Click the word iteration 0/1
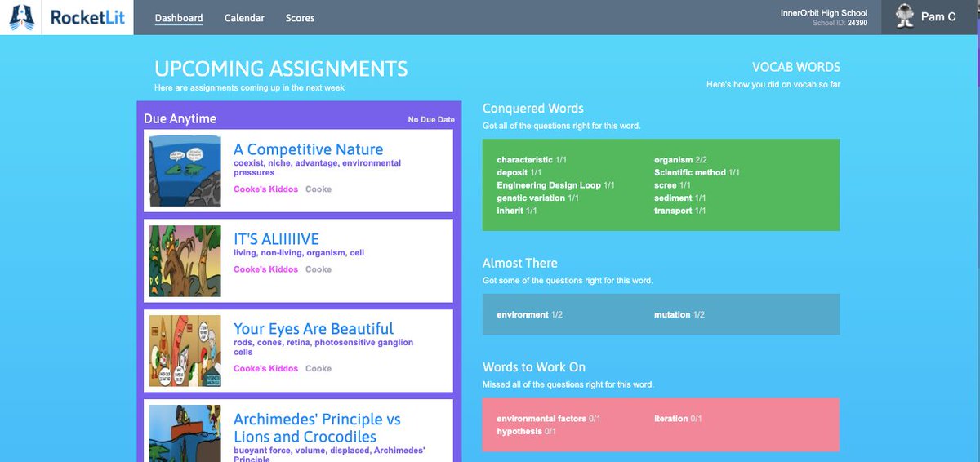The height and width of the screenshot is (462, 980). 678,419
